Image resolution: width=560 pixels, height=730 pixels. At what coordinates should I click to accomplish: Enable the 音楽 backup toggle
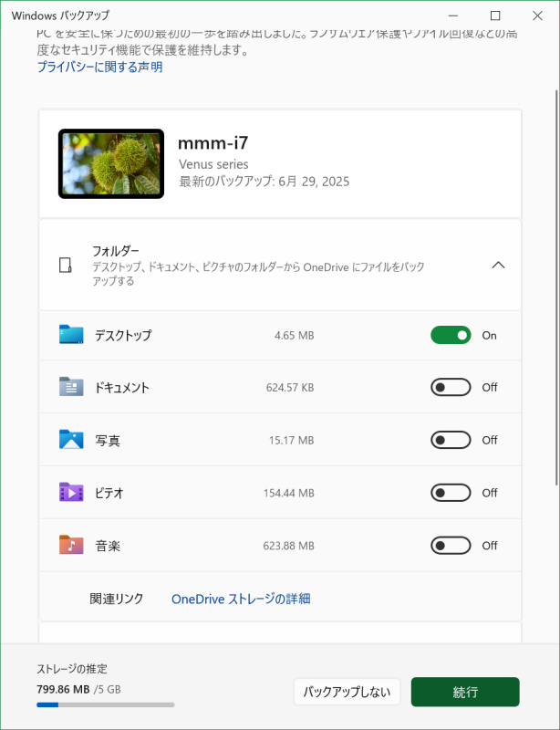451,545
